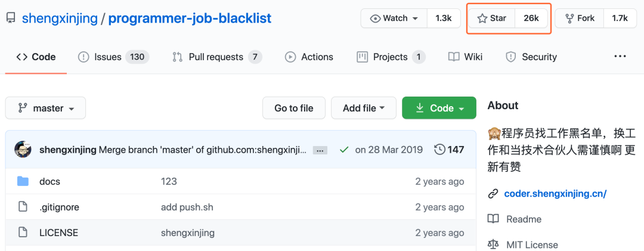
Task: Open the master branch selector
Action: pos(45,108)
